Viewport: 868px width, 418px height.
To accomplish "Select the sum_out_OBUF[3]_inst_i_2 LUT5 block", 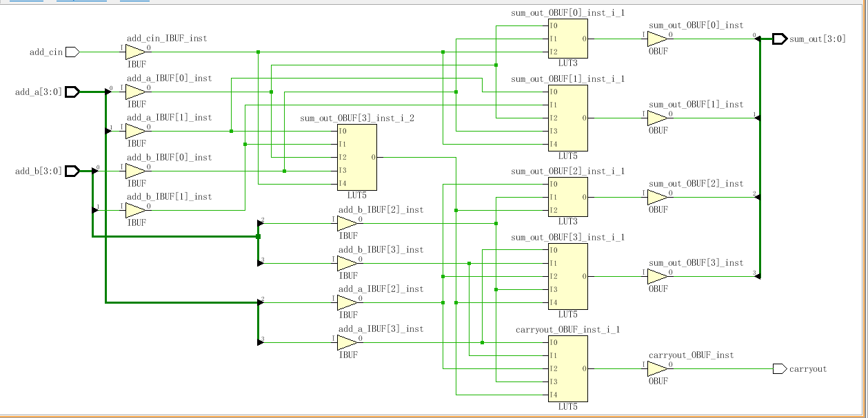I will coord(356,157).
